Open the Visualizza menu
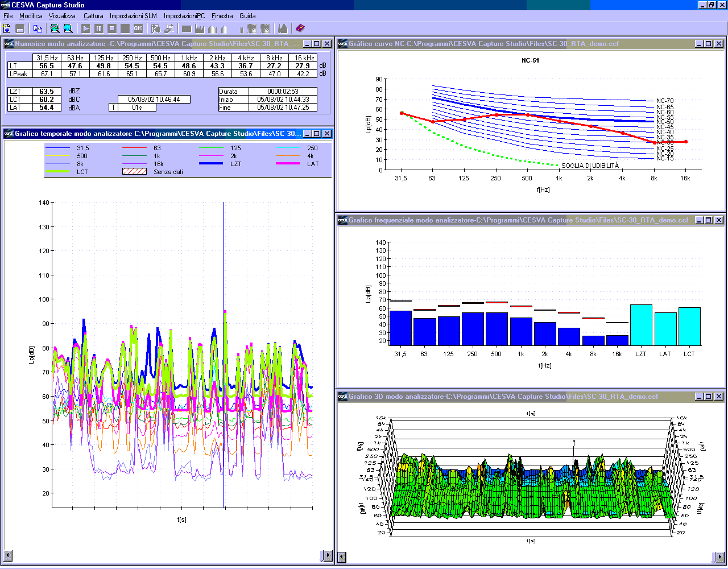The width and height of the screenshot is (728, 569). (x=61, y=16)
